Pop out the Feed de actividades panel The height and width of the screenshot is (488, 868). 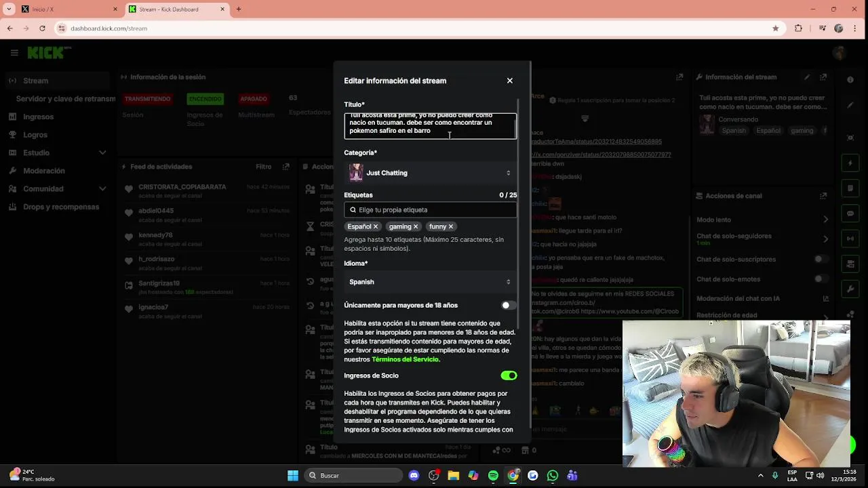286,167
